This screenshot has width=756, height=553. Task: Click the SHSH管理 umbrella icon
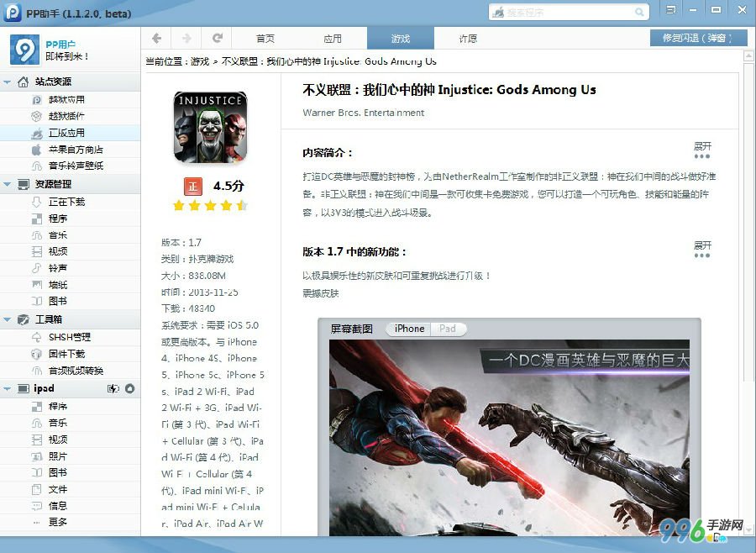tap(37, 337)
